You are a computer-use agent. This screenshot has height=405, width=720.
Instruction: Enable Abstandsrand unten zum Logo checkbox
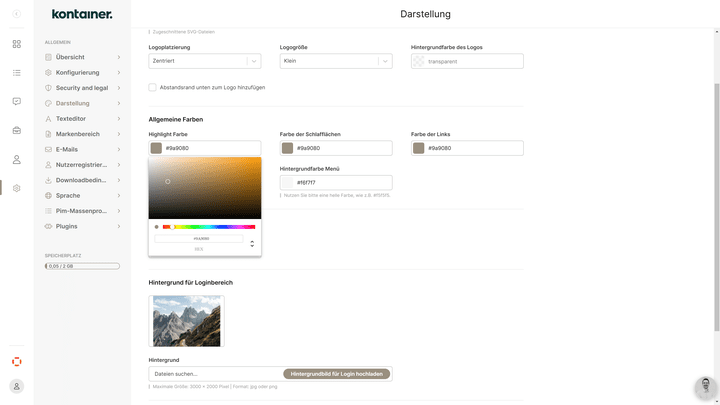click(152, 87)
